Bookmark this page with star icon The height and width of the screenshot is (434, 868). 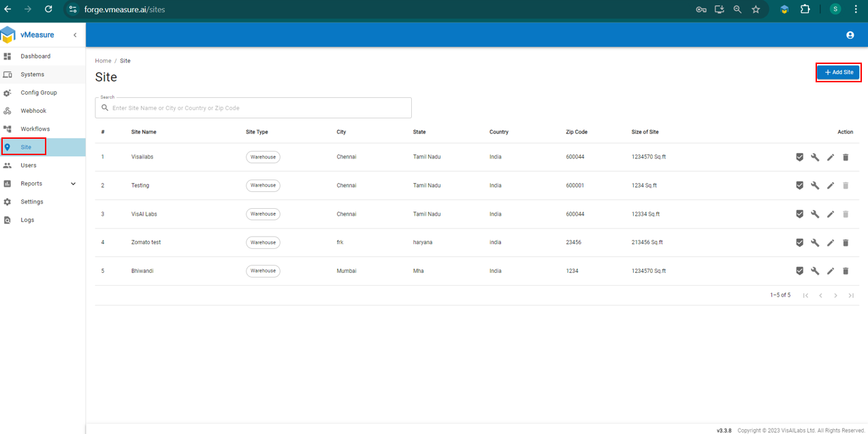point(756,10)
